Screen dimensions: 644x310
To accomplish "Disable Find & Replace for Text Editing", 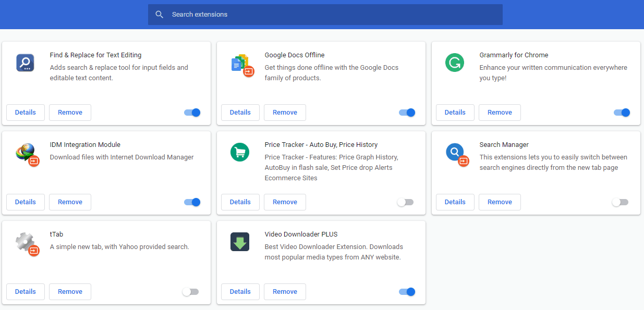I will [192, 113].
